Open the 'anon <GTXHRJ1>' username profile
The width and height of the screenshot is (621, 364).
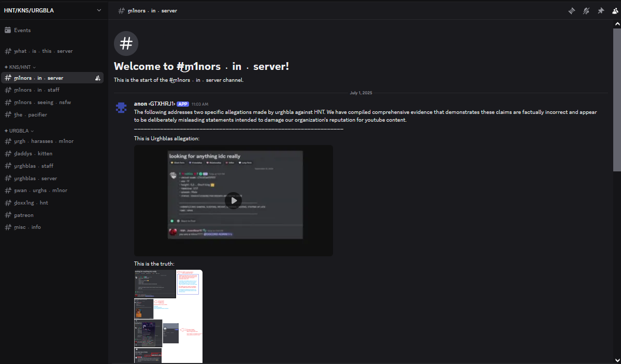(x=154, y=104)
